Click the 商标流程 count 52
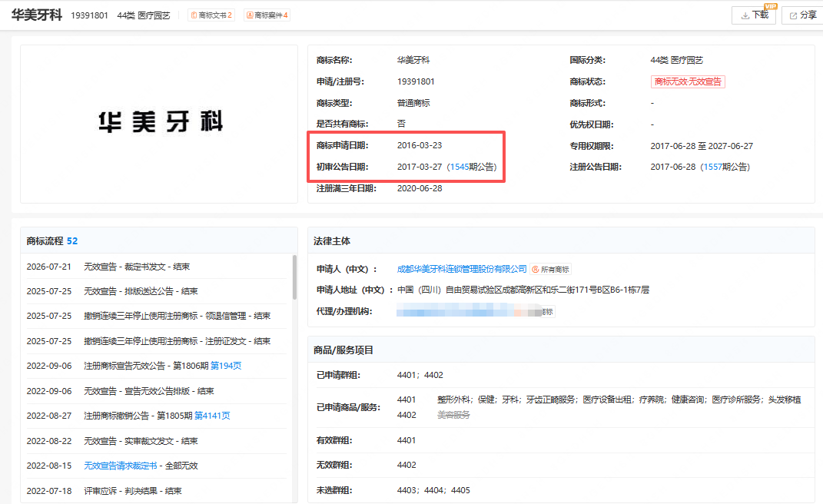823x504 pixels. [x=72, y=241]
